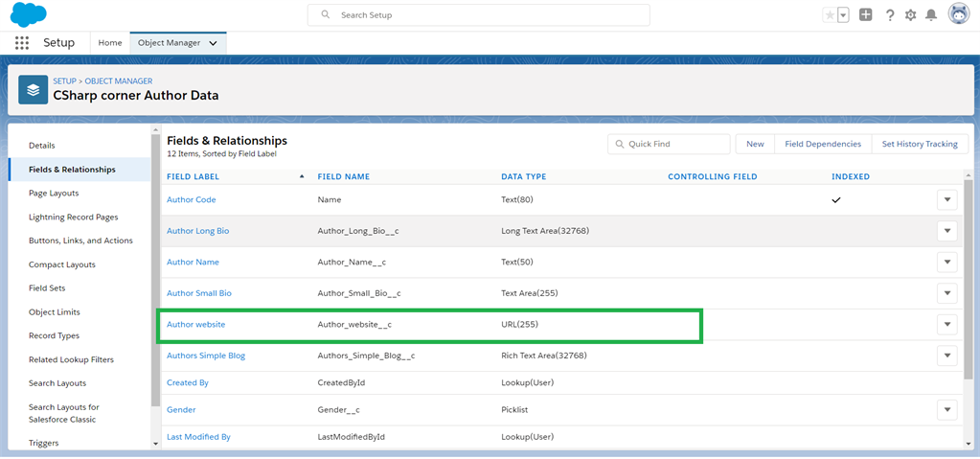Open Search Layouts sidebar item

tap(57, 383)
